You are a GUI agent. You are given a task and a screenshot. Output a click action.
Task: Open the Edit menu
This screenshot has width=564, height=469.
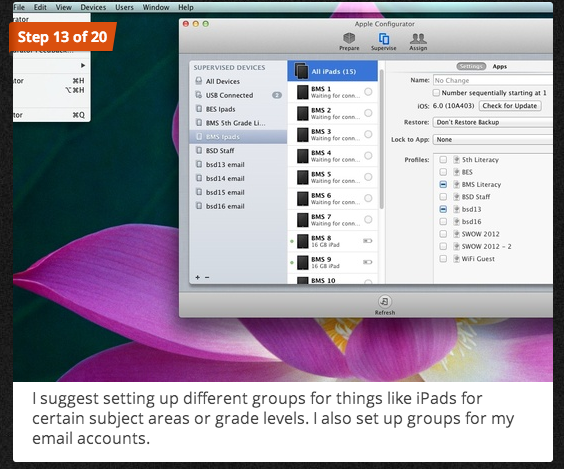point(40,7)
